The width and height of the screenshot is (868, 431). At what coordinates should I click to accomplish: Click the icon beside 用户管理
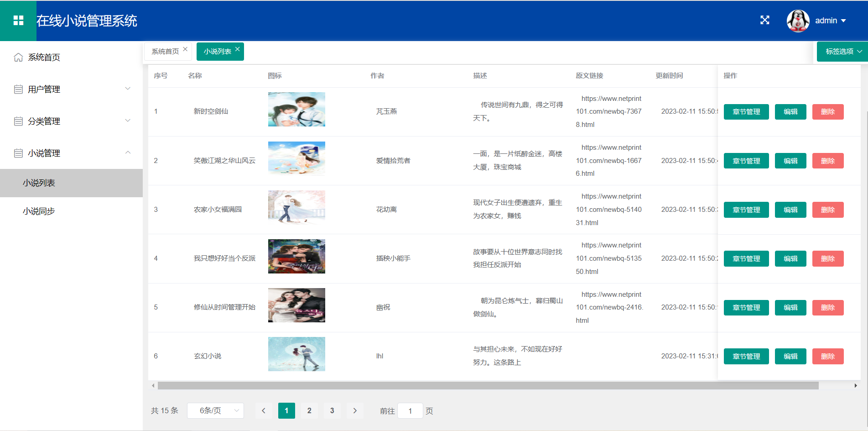[18, 89]
